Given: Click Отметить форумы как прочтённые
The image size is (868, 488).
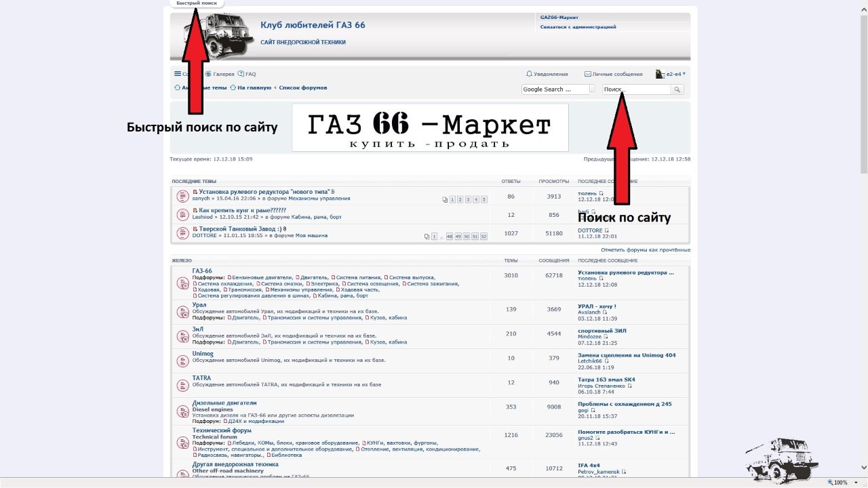Looking at the screenshot, I should [x=646, y=250].
